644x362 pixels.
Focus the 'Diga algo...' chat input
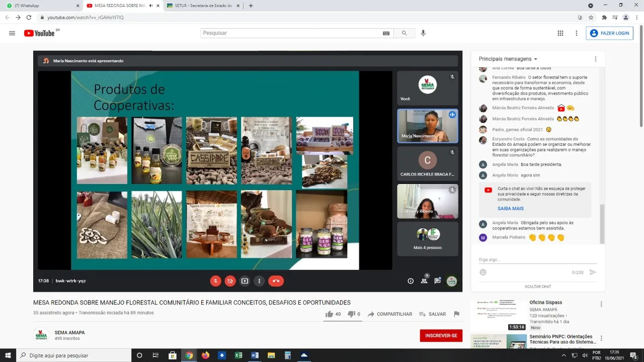click(537, 260)
